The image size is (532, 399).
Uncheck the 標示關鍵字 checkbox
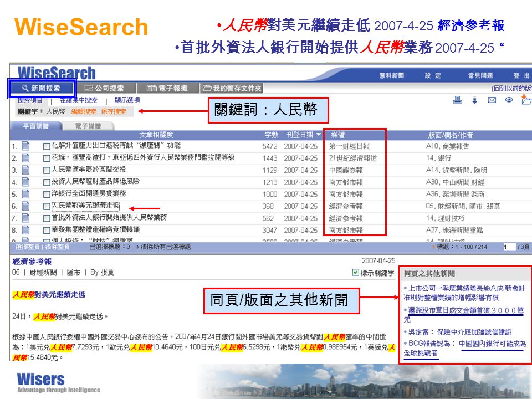tap(355, 273)
